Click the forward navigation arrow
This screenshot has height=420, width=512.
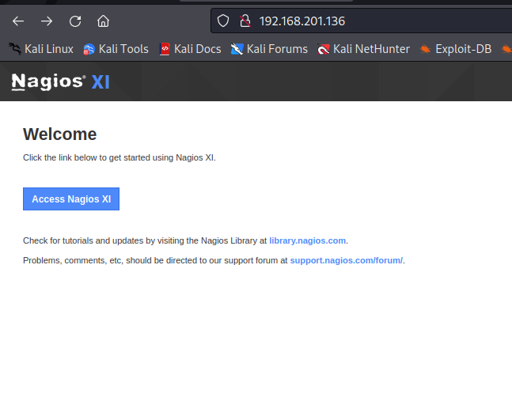[x=47, y=21]
